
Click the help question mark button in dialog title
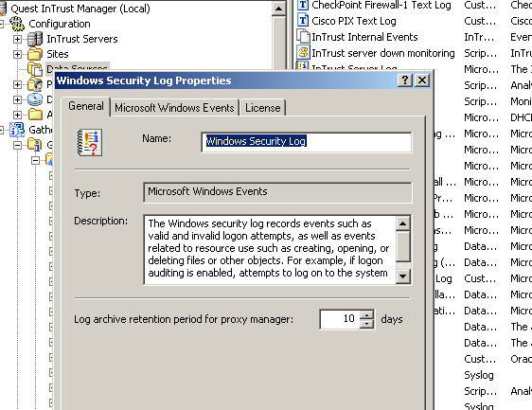click(405, 80)
